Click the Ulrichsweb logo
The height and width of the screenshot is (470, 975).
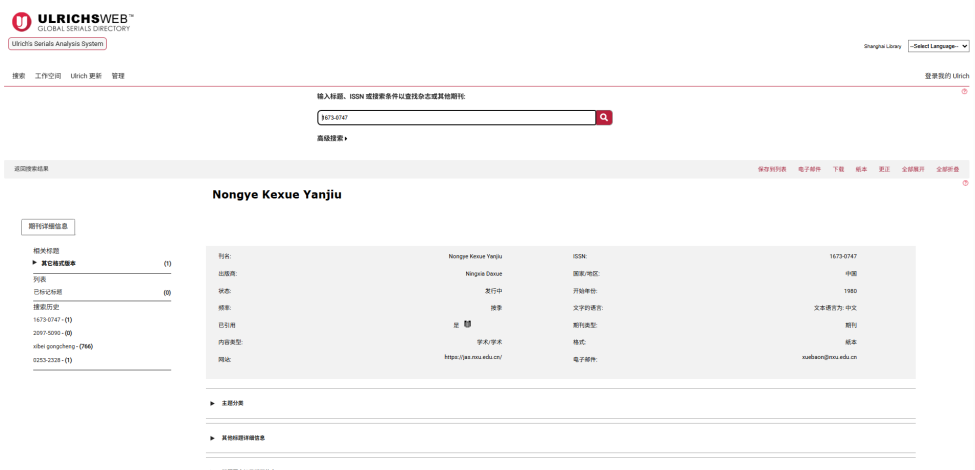pyautogui.click(x=72, y=22)
